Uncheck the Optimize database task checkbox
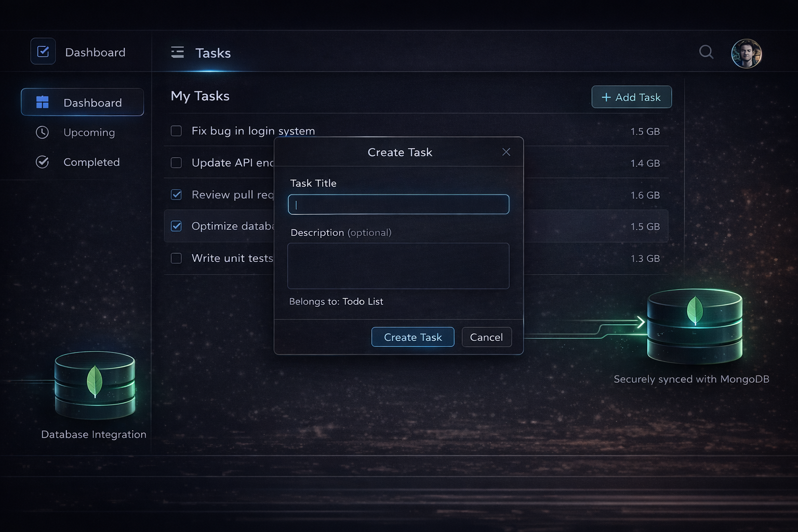Image resolution: width=798 pixels, height=532 pixels. [x=177, y=226]
